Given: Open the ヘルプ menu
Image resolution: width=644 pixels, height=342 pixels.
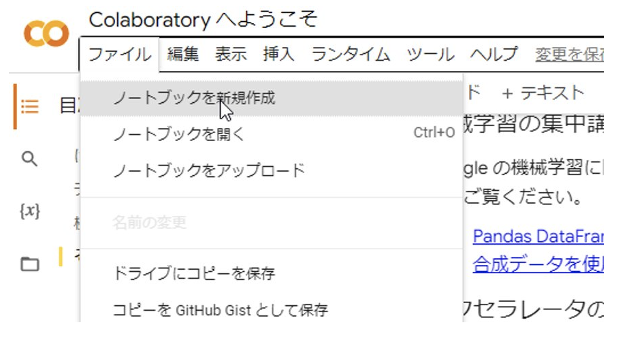Looking at the screenshot, I should pos(494,55).
